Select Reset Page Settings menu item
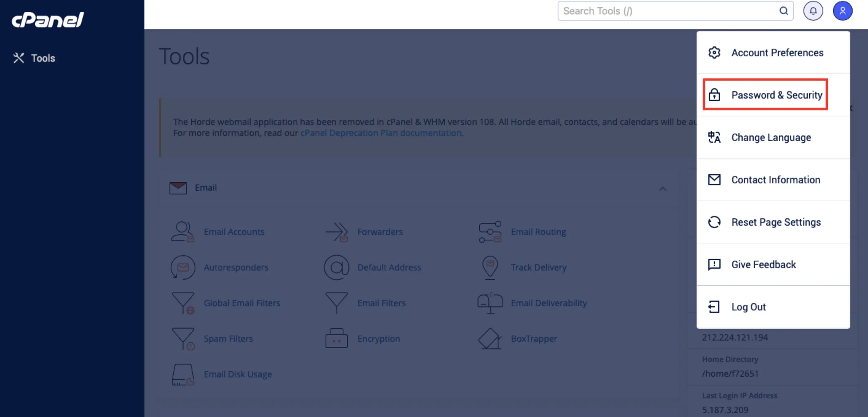Image resolution: width=868 pixels, height=417 pixels. coord(773,222)
